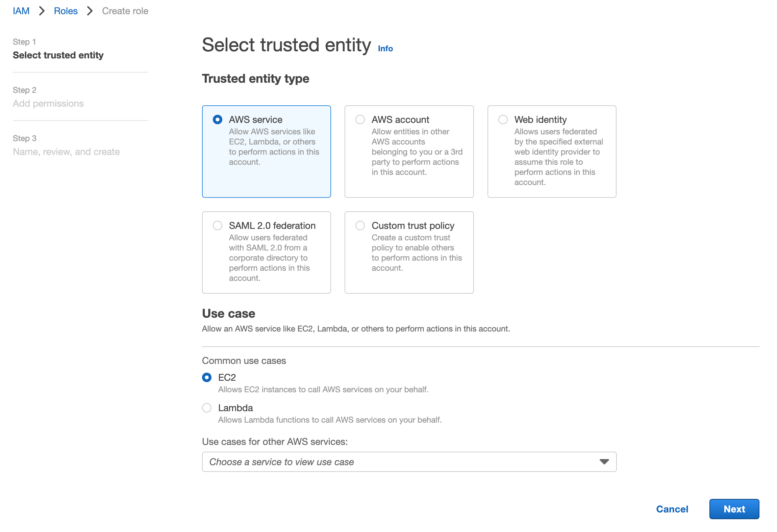Click the AWS service trusted entity icon

tap(217, 118)
